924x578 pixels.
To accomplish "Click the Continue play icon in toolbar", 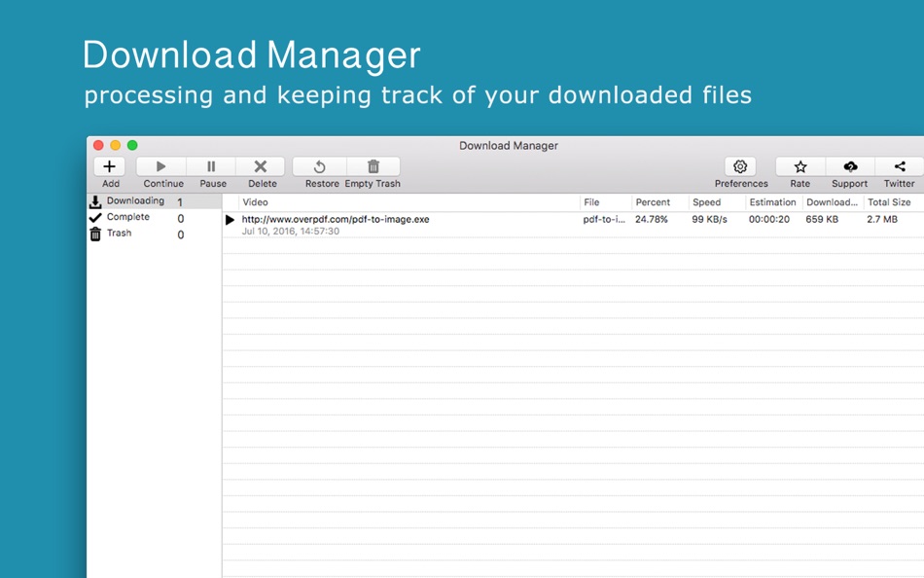I will 160,166.
